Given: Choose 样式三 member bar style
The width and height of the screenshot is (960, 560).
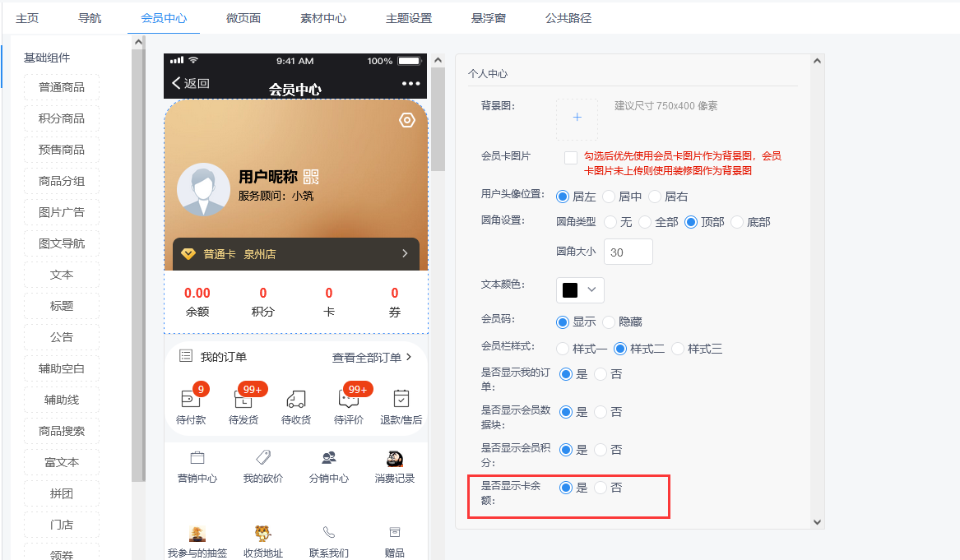Looking at the screenshot, I should pyautogui.click(x=677, y=349).
